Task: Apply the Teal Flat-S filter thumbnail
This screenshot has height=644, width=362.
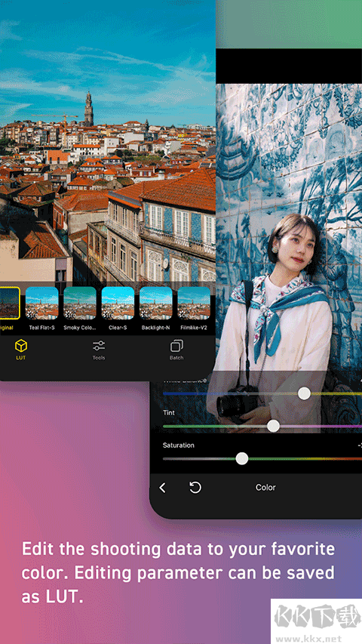Action: point(42,303)
